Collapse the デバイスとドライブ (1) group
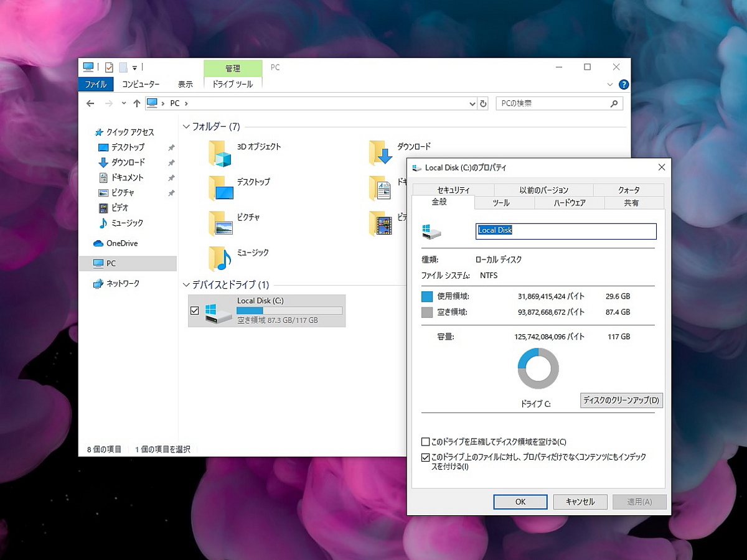This screenshot has height=560, width=747. [187, 285]
